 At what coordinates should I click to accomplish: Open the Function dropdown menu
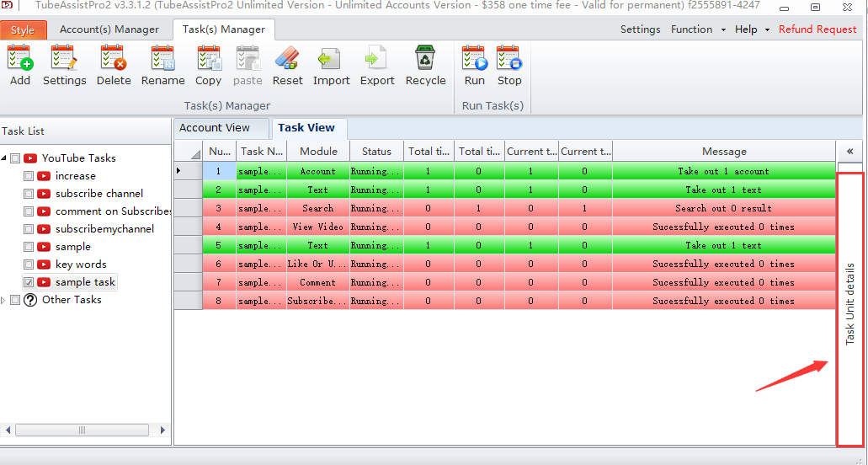point(698,29)
